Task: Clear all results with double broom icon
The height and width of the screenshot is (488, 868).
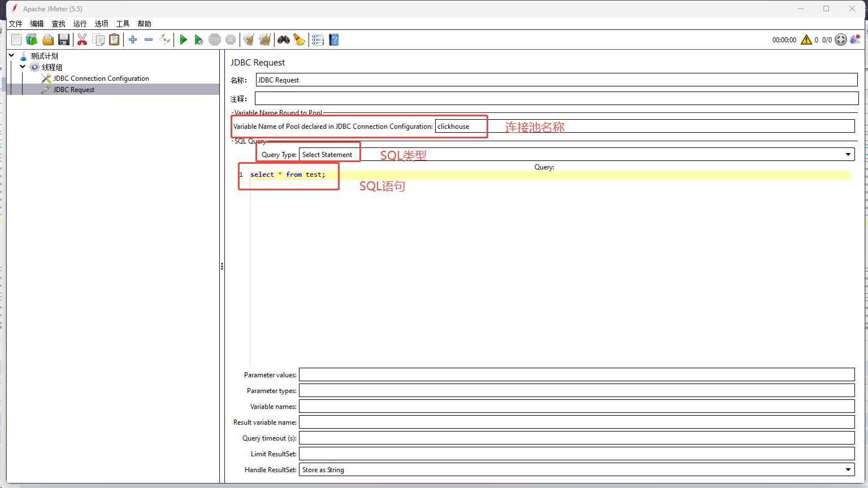Action: (264, 40)
